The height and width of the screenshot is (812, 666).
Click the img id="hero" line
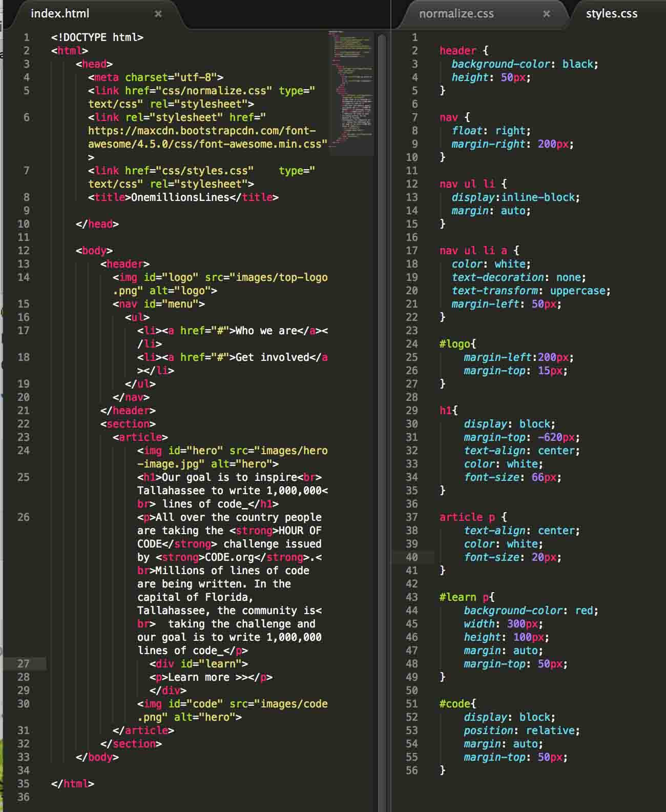pyautogui.click(x=233, y=457)
